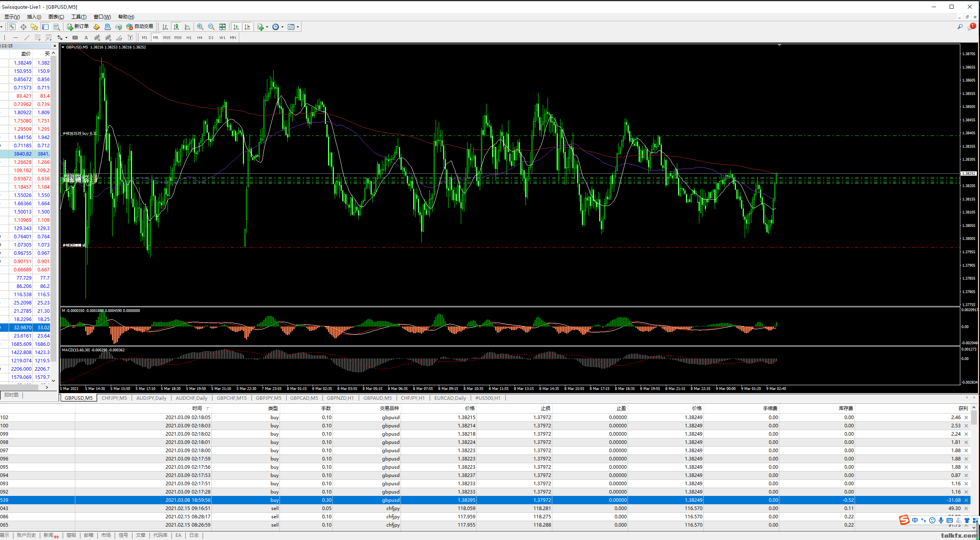This screenshot has width=980, height=540.
Task: Select the text label T tool
Action: coord(130,38)
